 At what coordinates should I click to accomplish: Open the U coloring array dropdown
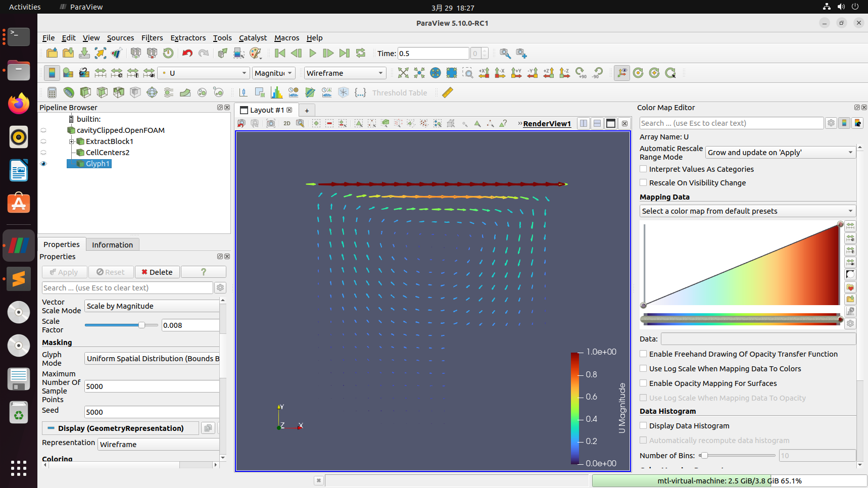204,73
